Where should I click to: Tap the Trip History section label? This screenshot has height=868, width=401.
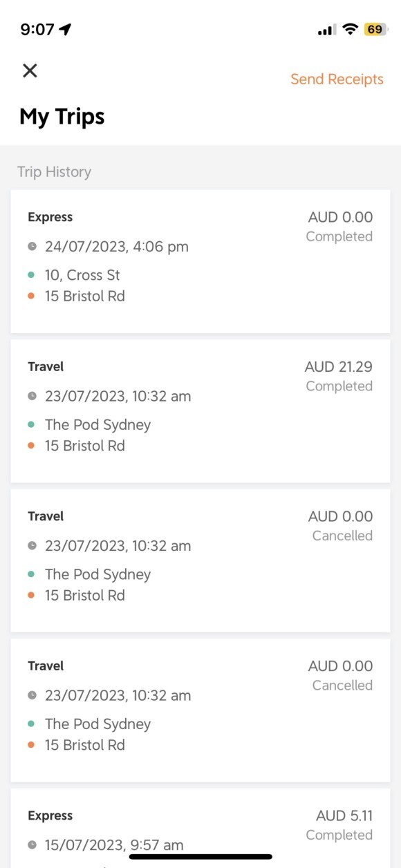click(x=54, y=172)
